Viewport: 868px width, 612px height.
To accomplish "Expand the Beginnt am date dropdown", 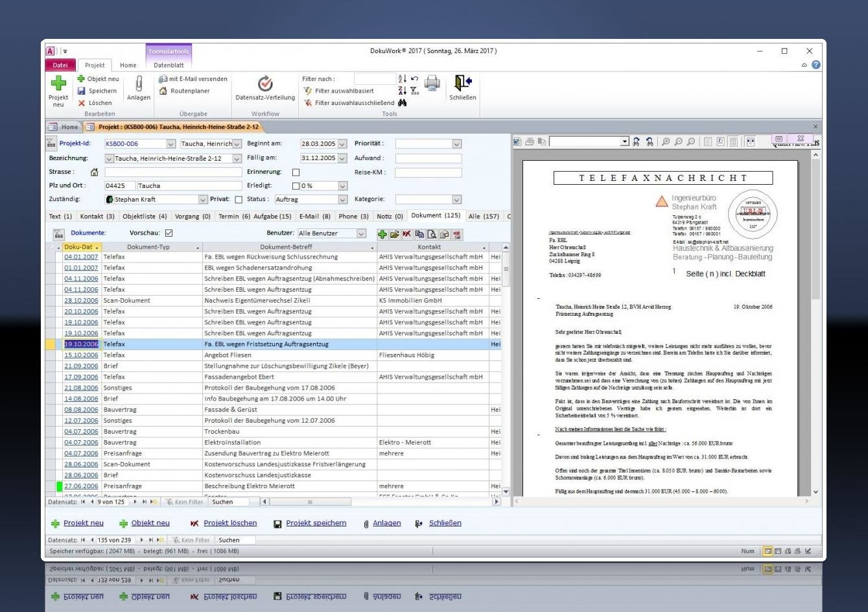I will (x=342, y=144).
